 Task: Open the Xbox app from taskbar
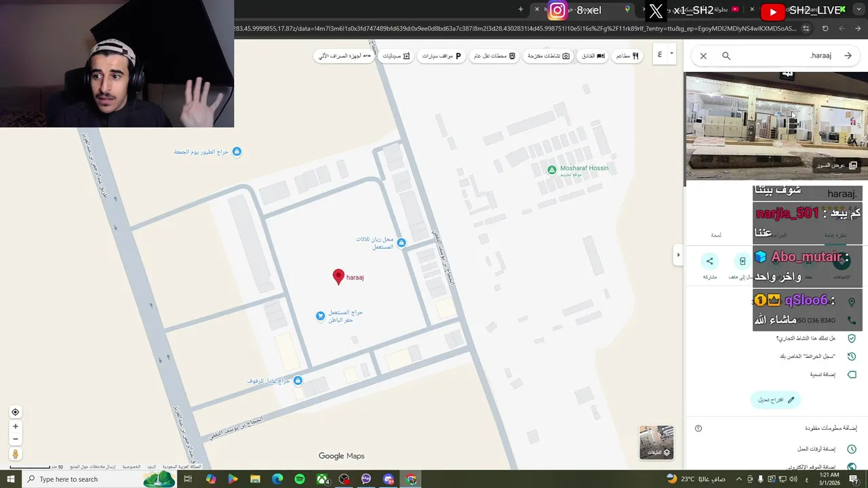(322, 479)
